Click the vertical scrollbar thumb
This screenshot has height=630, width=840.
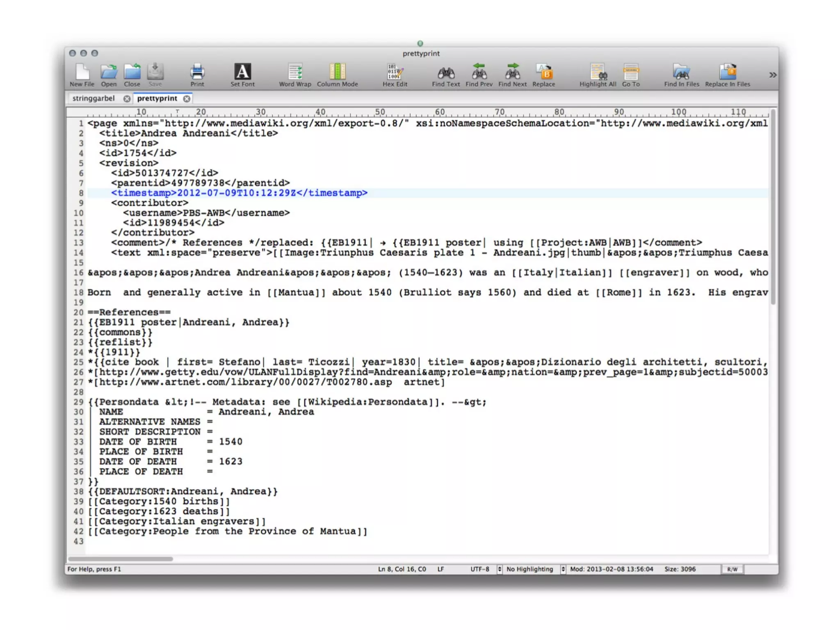[x=773, y=207]
